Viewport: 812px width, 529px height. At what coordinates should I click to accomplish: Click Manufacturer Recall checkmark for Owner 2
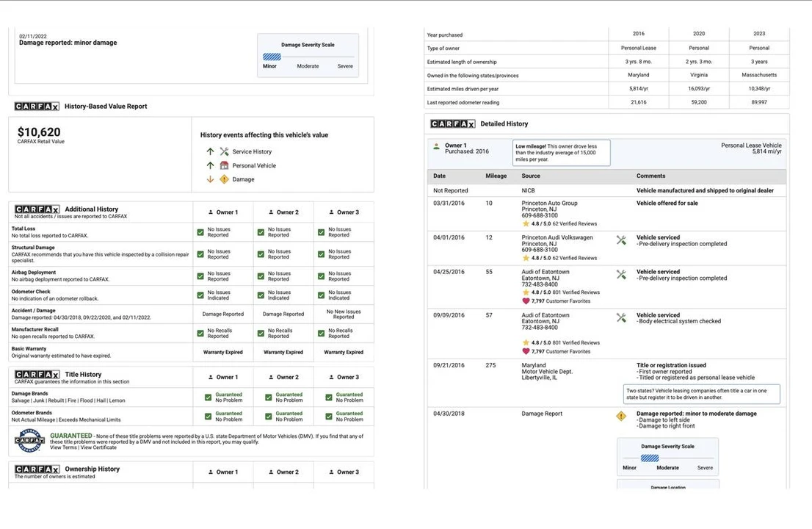tap(261, 333)
